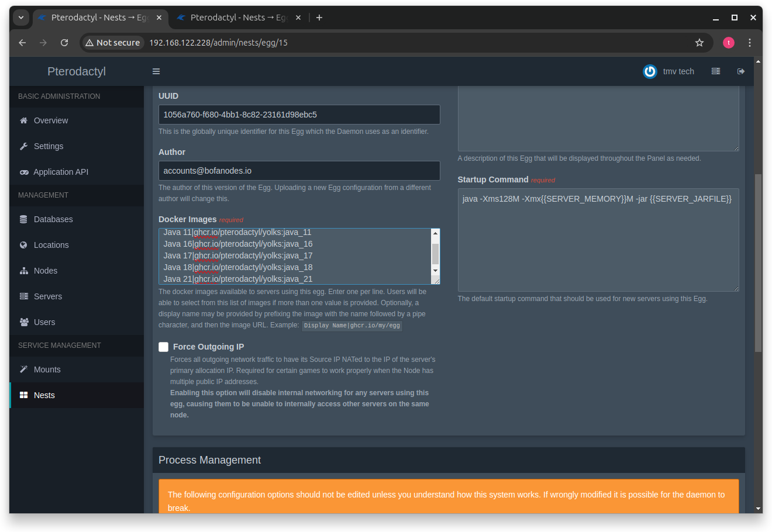Click the Users sidebar icon
This screenshot has height=532, width=772.
click(x=23, y=322)
